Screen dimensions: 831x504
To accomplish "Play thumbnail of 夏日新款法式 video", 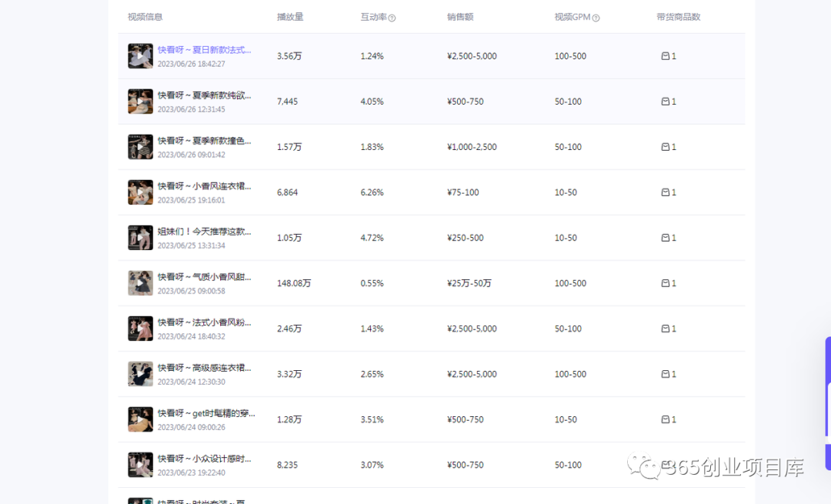I will coord(141,56).
